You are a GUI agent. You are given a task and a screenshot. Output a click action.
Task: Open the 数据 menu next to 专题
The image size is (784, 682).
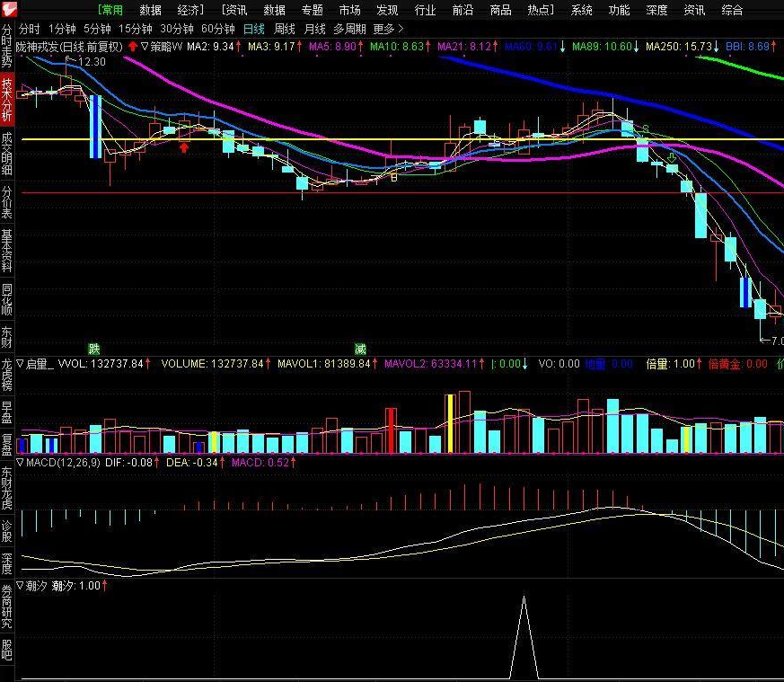coord(275,10)
